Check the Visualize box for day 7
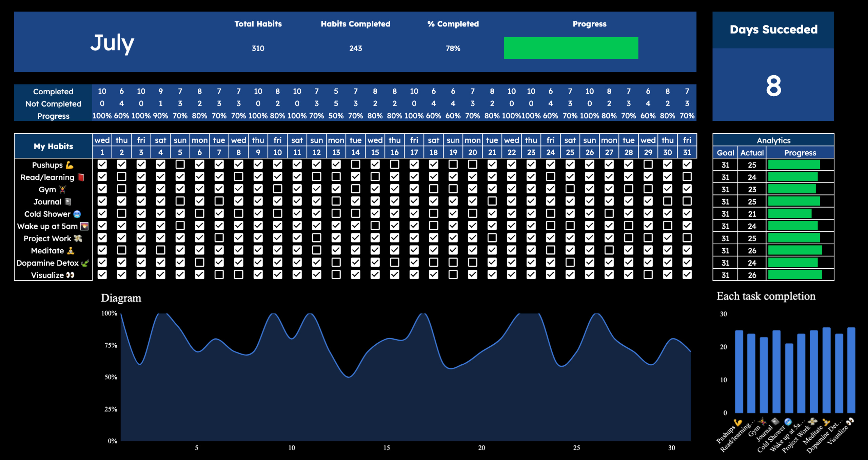868x460 pixels. (219, 274)
